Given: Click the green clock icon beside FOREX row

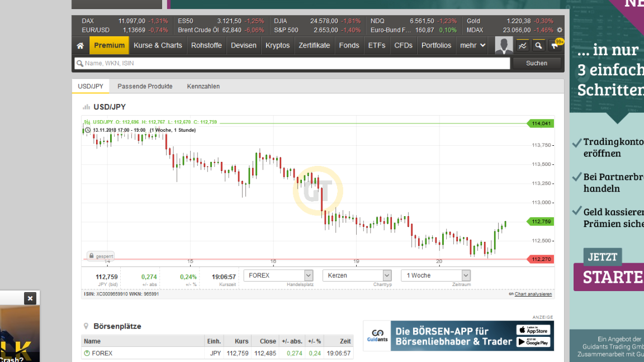Looking at the screenshot, I should click(x=87, y=353).
